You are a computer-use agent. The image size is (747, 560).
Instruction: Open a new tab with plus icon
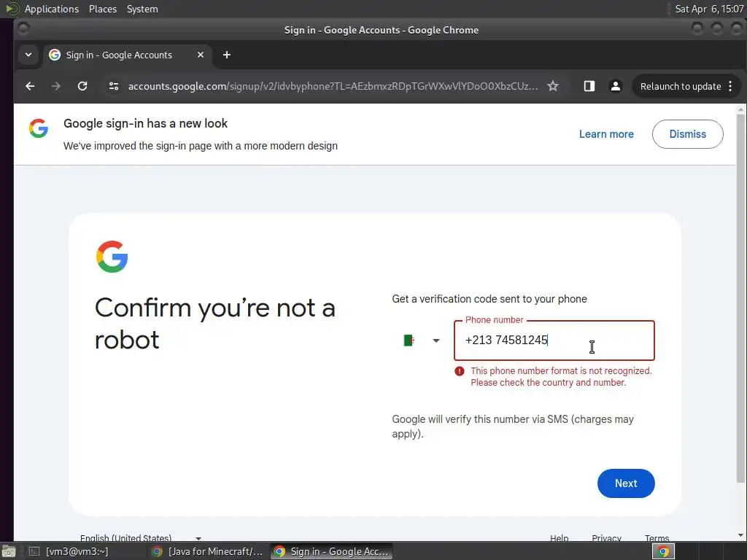227,55
